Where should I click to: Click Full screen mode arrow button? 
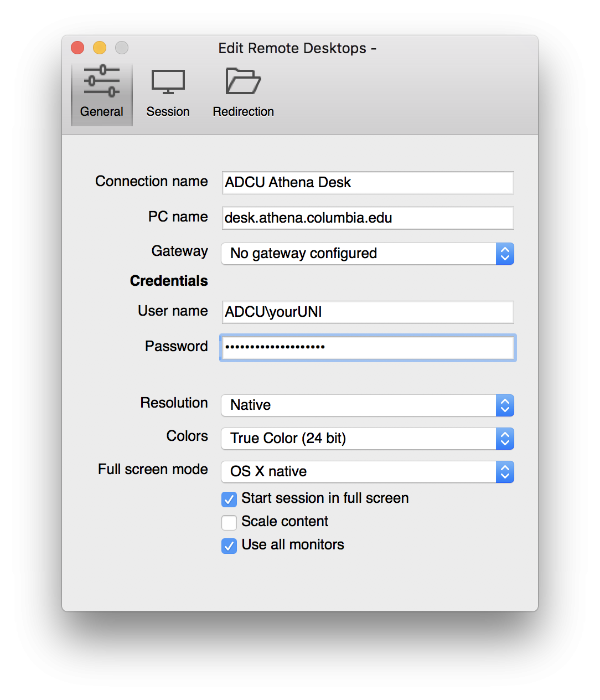(x=505, y=472)
